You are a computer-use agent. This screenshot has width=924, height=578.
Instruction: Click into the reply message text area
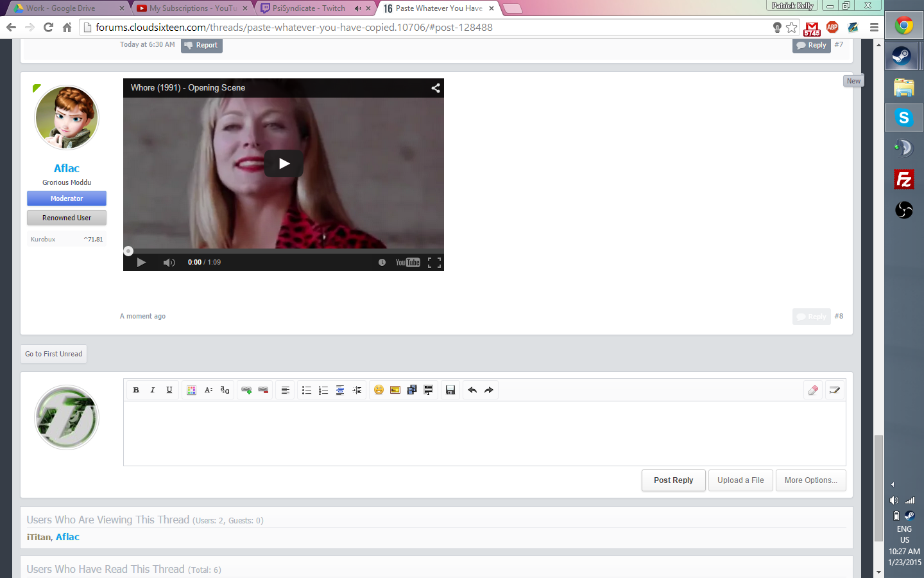point(484,433)
